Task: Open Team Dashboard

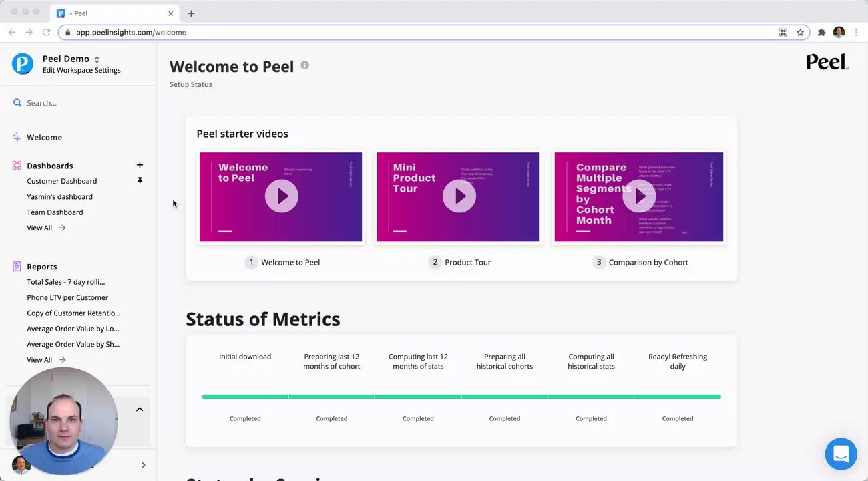Action: 55,212
